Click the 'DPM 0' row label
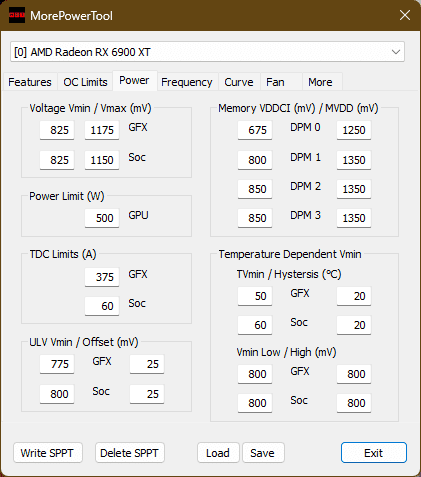The image size is (421, 477). click(x=305, y=127)
